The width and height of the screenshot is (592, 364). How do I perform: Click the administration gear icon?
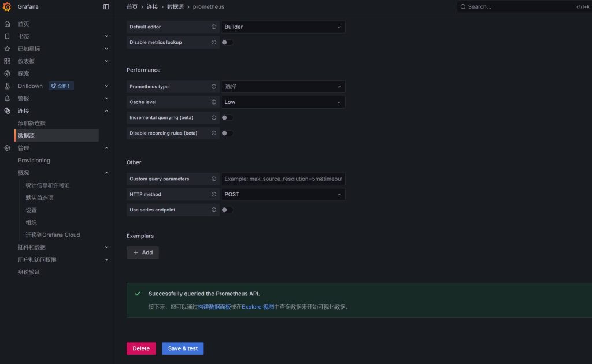pos(7,148)
